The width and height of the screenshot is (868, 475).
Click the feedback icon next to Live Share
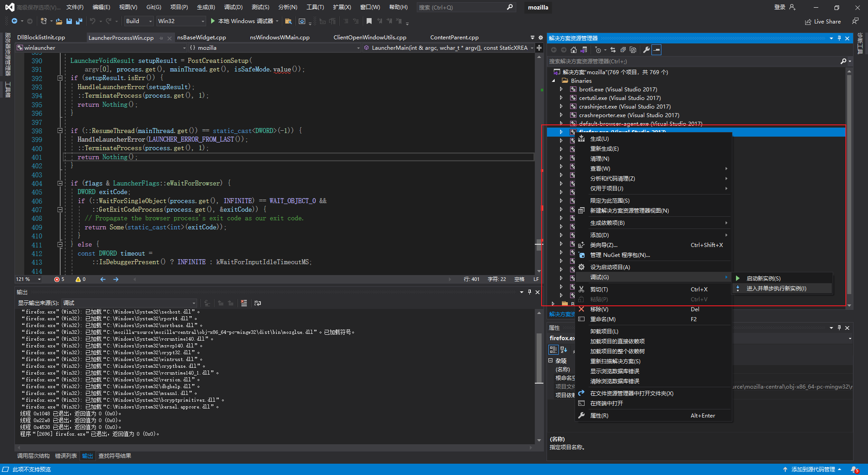pos(855,21)
